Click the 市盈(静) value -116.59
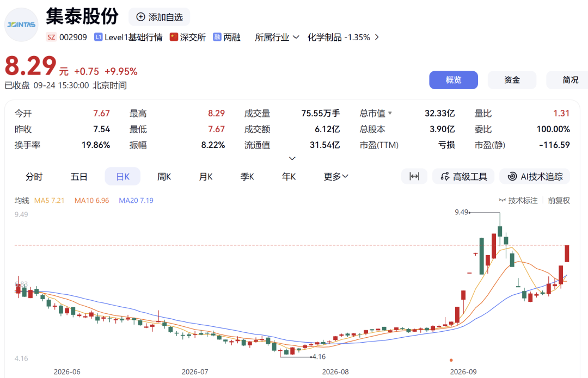588x378 pixels. (x=554, y=145)
